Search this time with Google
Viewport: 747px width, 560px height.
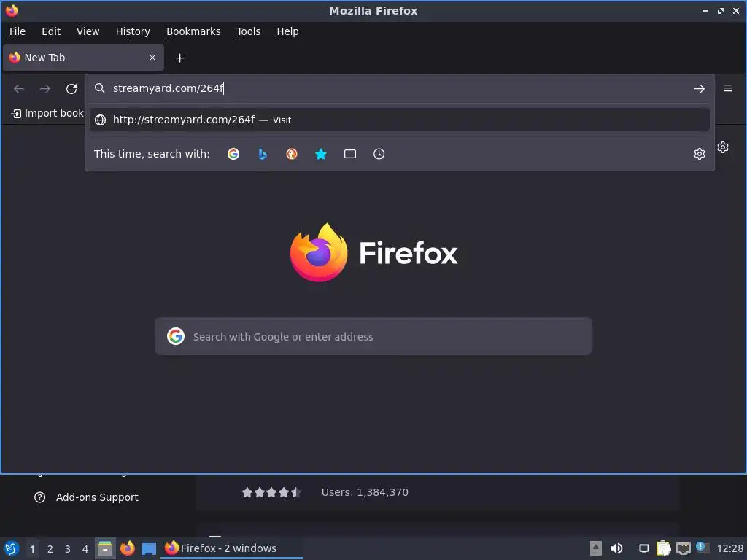(x=233, y=154)
